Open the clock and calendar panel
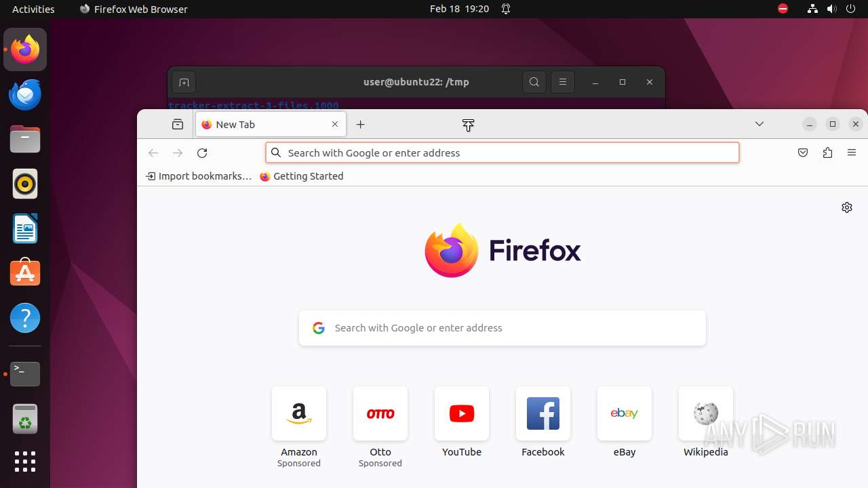868x488 pixels. click(x=459, y=9)
